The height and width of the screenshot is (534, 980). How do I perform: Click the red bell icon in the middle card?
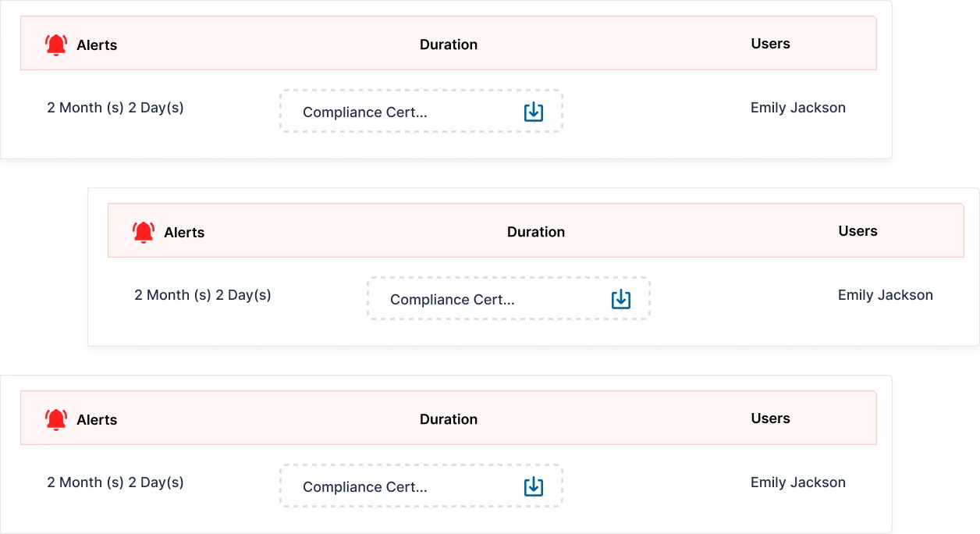click(144, 233)
